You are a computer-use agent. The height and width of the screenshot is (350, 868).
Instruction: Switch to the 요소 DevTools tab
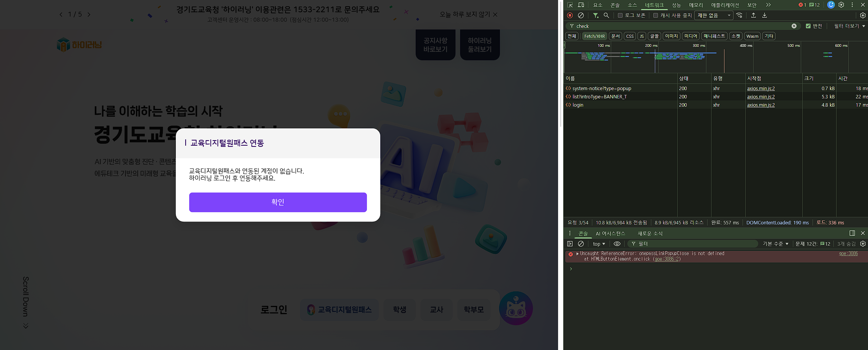598,5
